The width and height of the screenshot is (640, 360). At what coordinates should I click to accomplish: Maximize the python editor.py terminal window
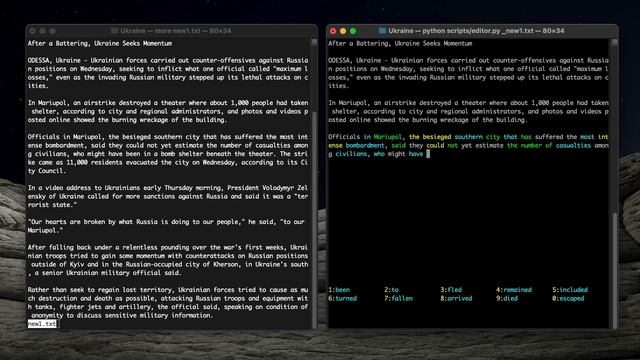(353, 31)
